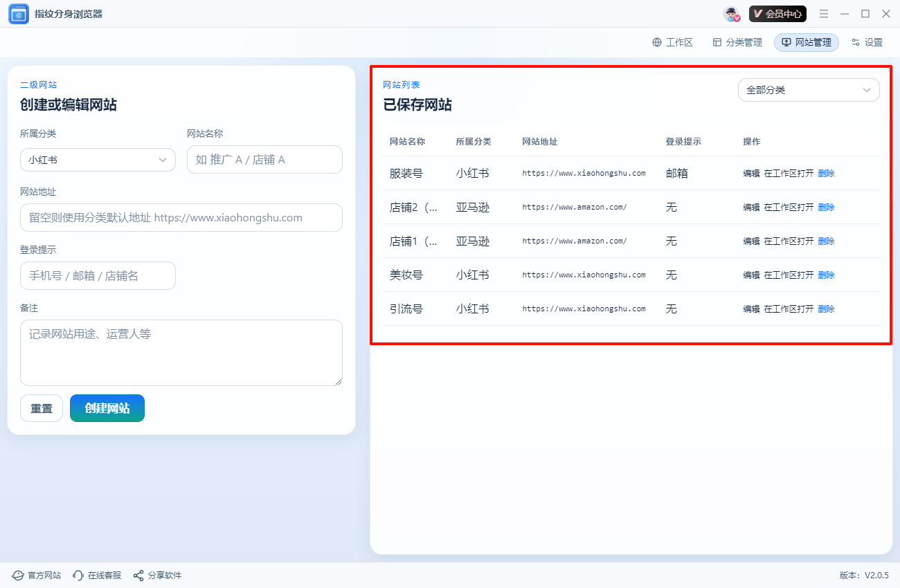The width and height of the screenshot is (900, 588).
Task: Click 在工作区打开 for 引流号
Action: point(789,309)
